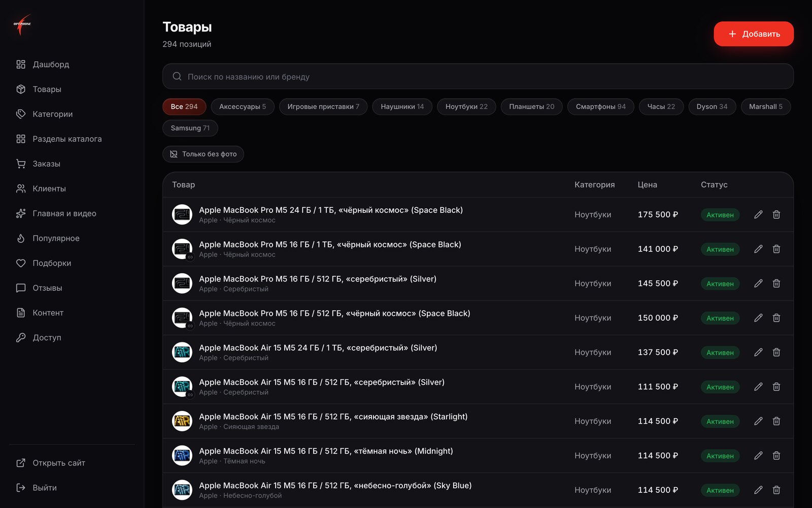
Task: Delete MacBook Air 15 Sky Blue
Action: click(x=776, y=490)
